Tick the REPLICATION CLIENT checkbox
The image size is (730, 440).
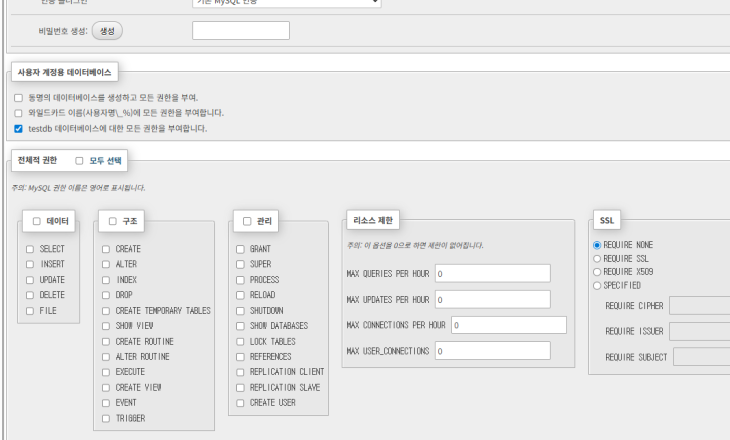point(240,372)
